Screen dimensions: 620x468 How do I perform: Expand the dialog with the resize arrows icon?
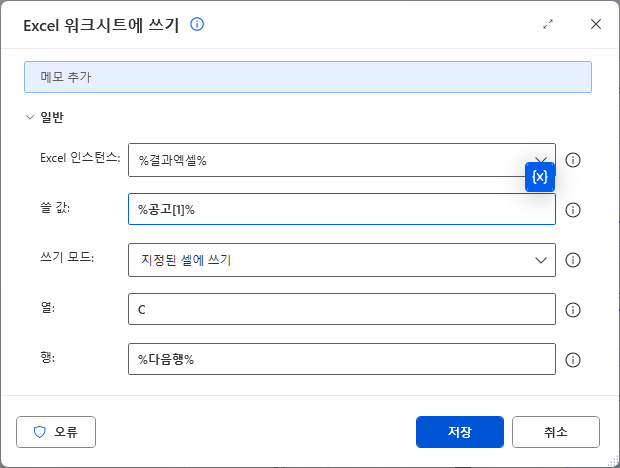[548, 25]
